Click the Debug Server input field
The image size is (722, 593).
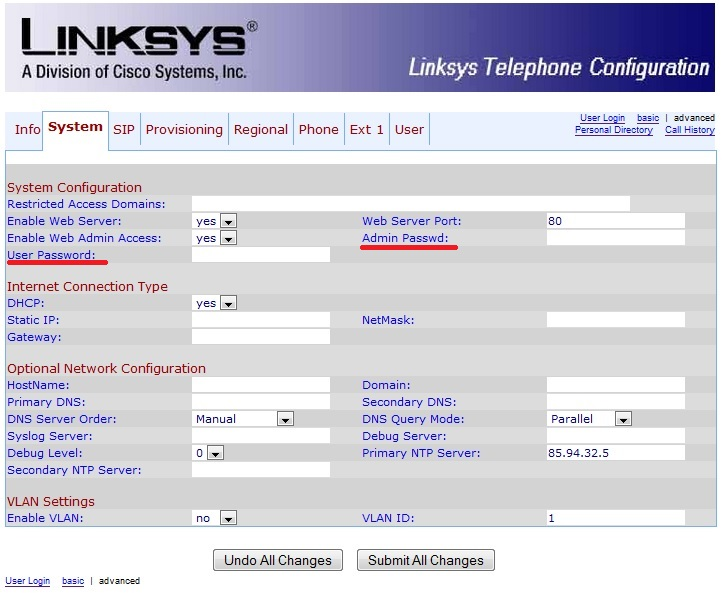click(616, 436)
